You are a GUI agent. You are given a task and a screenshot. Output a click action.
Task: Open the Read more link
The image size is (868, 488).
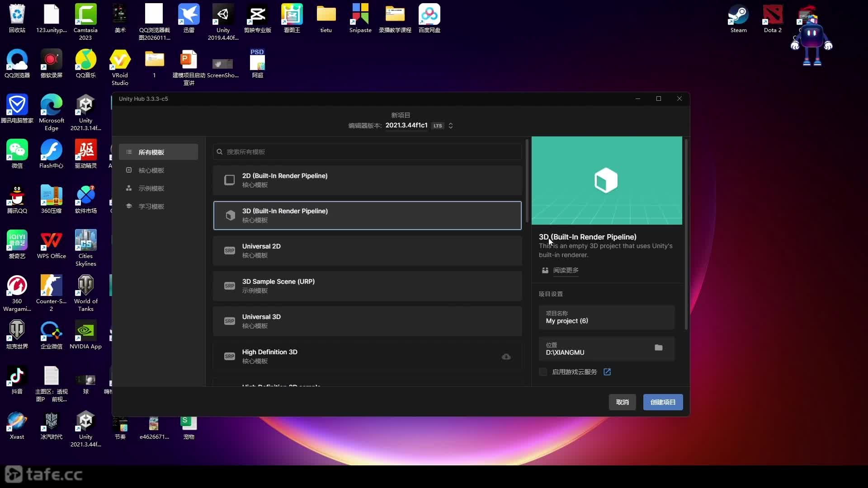point(566,270)
